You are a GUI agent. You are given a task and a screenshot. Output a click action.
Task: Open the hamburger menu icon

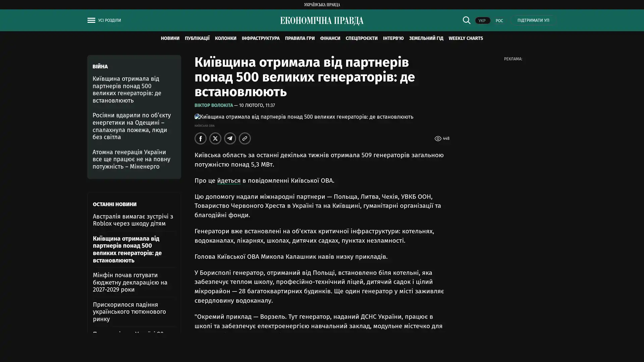pos(91,20)
